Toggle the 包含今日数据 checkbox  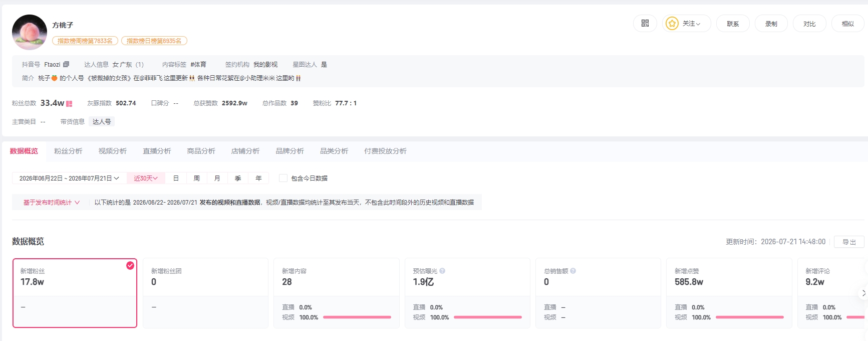coord(283,178)
